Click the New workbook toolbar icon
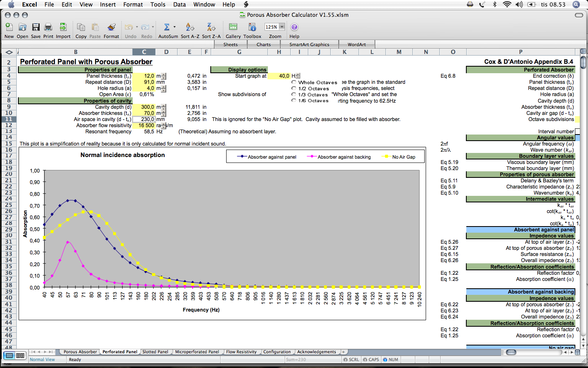This screenshot has height=368, width=588. click(9, 27)
